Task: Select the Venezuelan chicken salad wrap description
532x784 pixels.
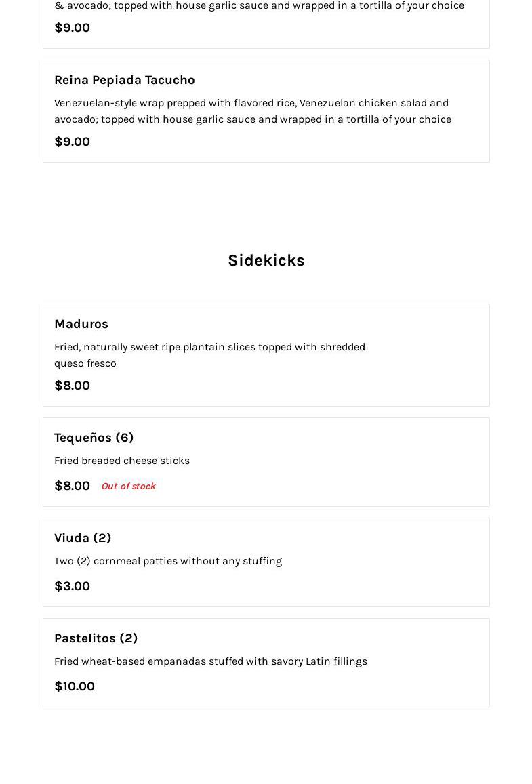Action: tap(252, 111)
